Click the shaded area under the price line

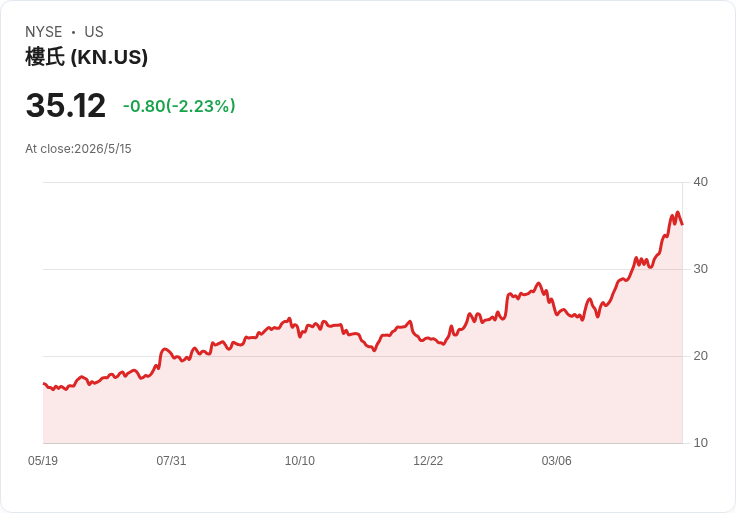click(363, 399)
